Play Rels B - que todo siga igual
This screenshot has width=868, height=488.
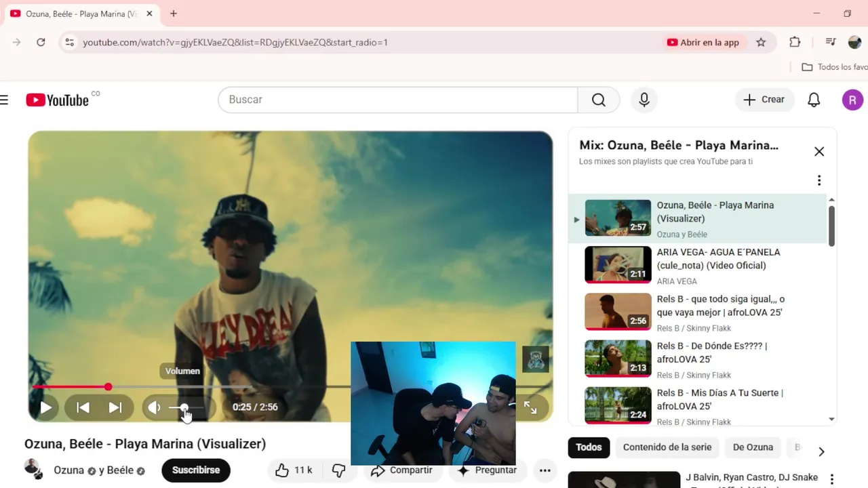(x=697, y=312)
